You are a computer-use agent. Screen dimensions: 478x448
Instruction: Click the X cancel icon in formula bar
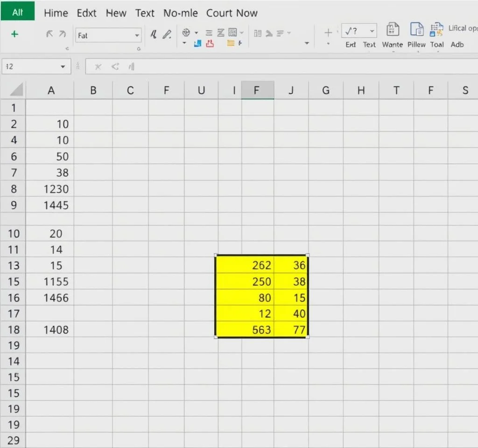click(x=98, y=67)
